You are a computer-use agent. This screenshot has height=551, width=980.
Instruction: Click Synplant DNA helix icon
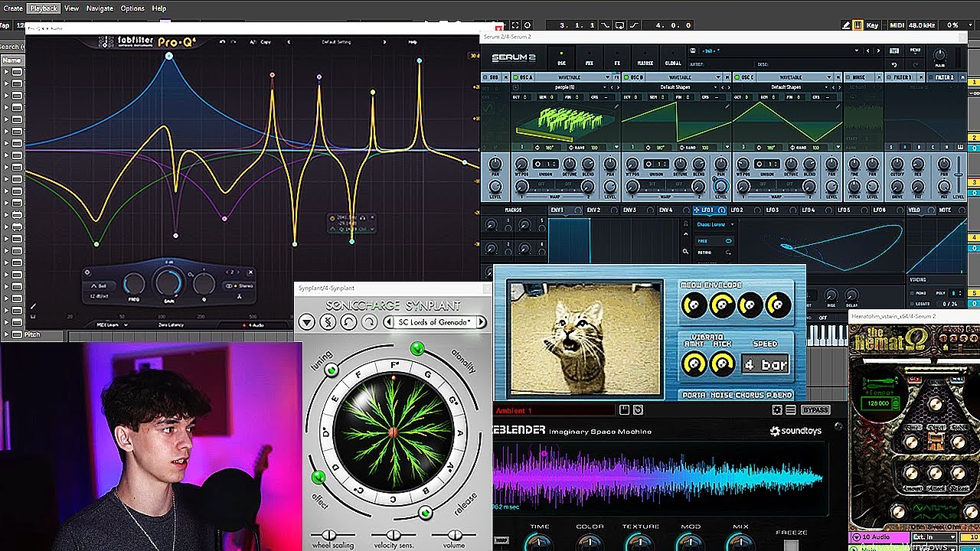click(x=327, y=322)
